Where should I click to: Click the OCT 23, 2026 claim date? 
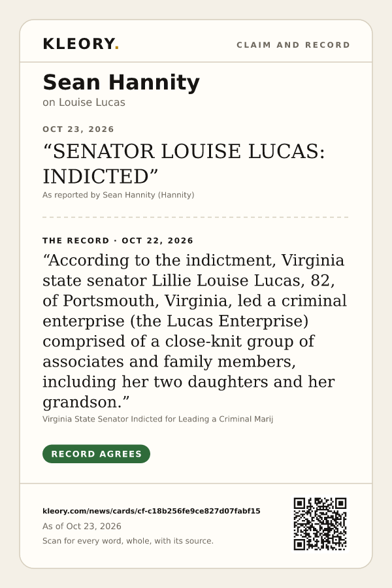[78, 129]
